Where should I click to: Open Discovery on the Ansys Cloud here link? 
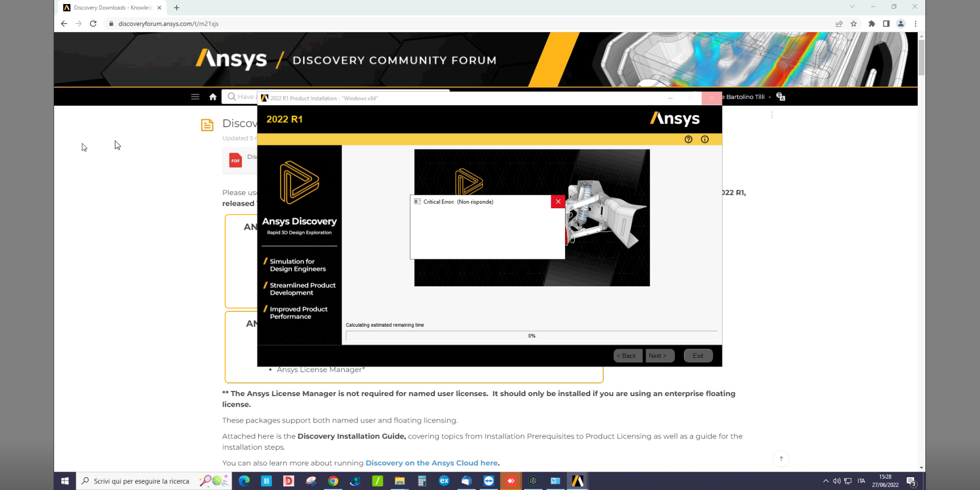coord(432,463)
